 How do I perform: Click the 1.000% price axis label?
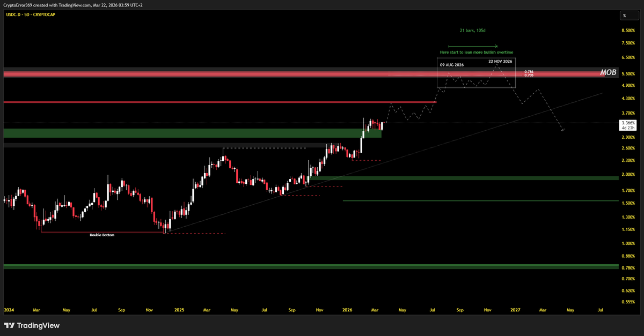tap(628, 243)
